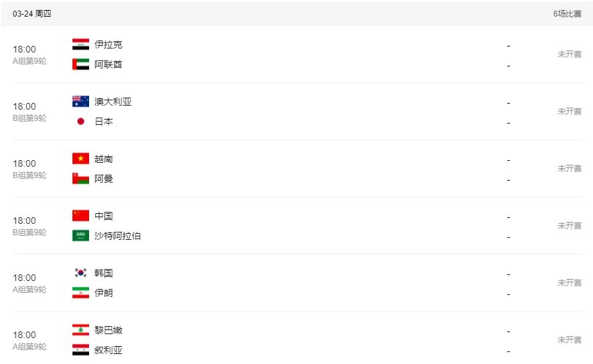Screen dimensions: 593x364
Task: Click the 6场比赛 match count label
Action: click(567, 13)
